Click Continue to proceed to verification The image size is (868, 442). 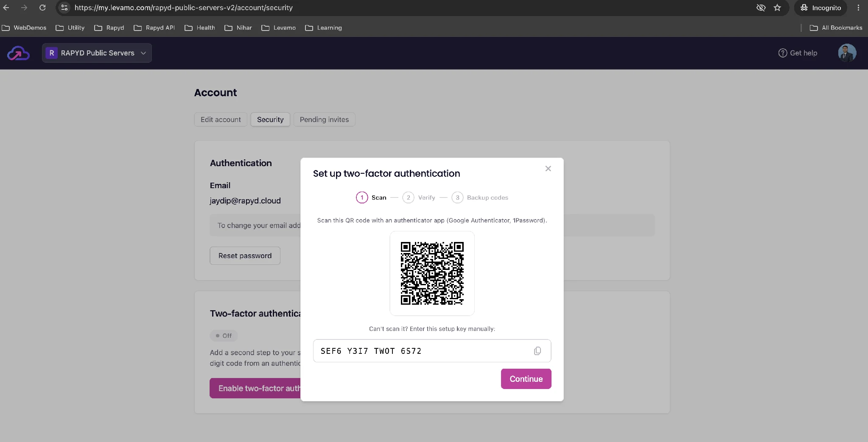(x=526, y=379)
